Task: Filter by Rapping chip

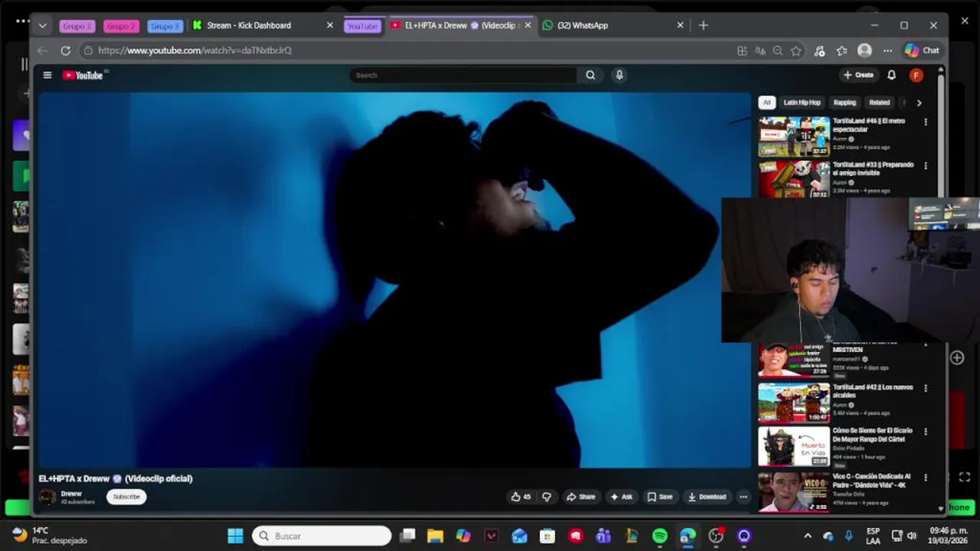Action: tap(844, 103)
